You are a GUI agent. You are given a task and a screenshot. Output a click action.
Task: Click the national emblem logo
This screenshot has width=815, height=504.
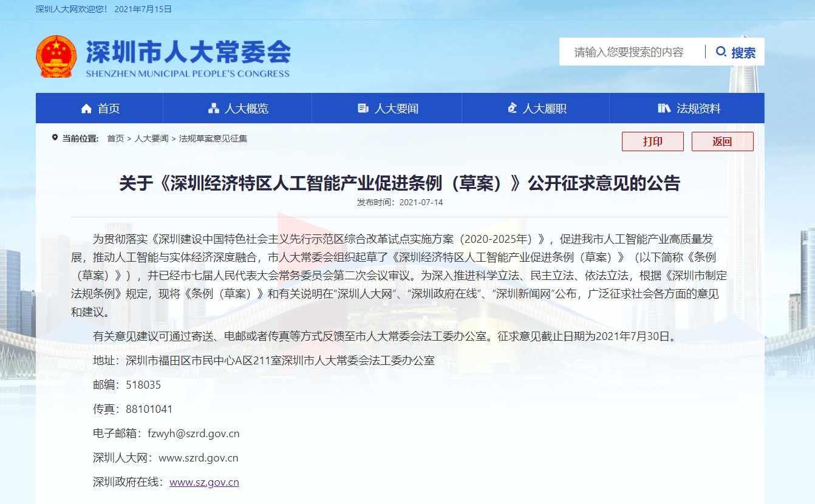56,56
